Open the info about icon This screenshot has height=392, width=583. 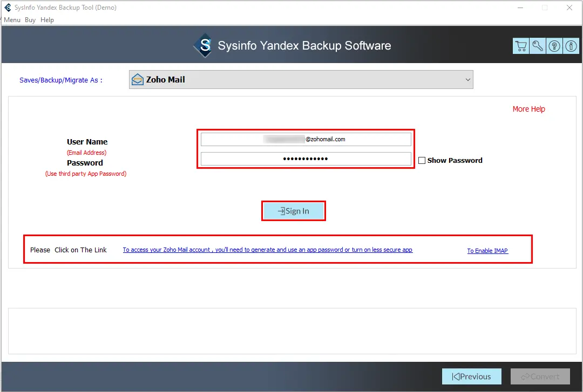(x=571, y=46)
